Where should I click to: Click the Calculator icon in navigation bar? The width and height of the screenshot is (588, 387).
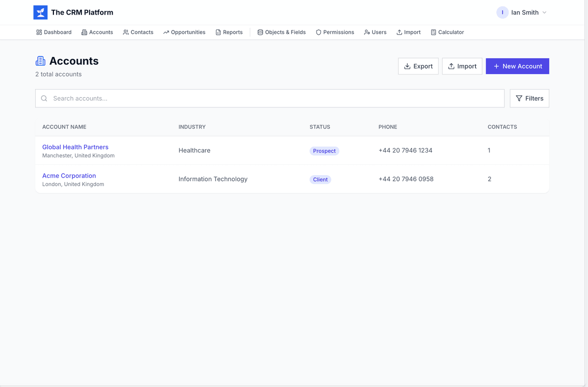pyautogui.click(x=433, y=32)
